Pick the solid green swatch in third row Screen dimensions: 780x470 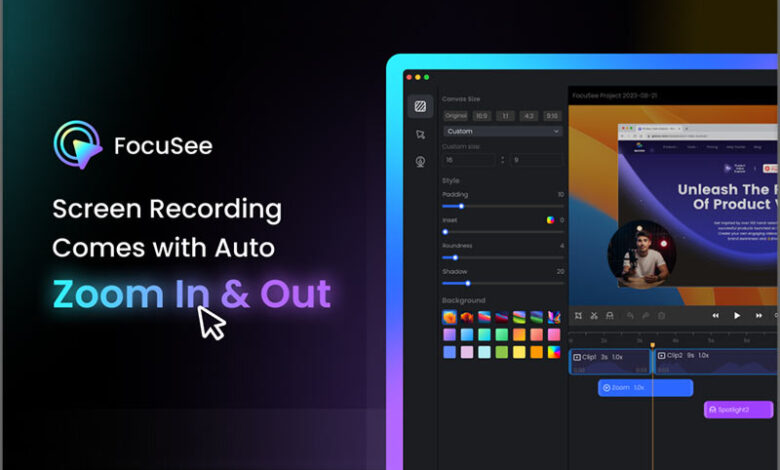pyautogui.click(x=501, y=352)
